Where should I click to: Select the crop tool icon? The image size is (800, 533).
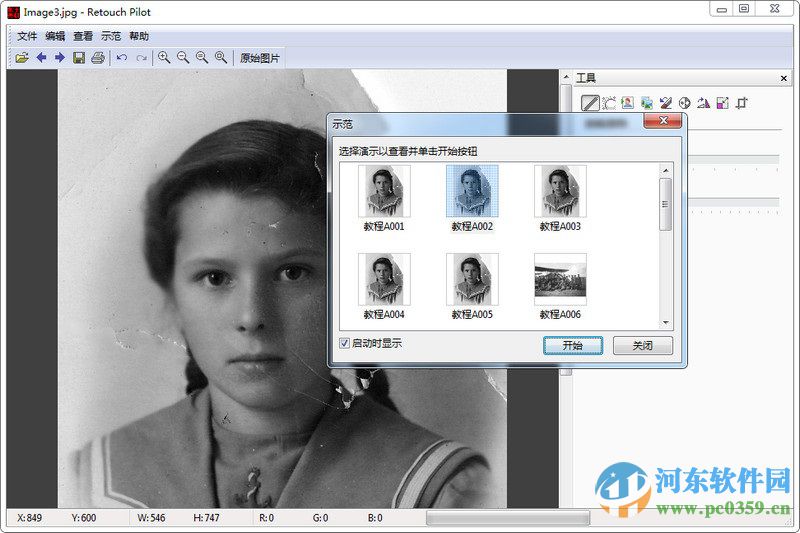pos(741,103)
